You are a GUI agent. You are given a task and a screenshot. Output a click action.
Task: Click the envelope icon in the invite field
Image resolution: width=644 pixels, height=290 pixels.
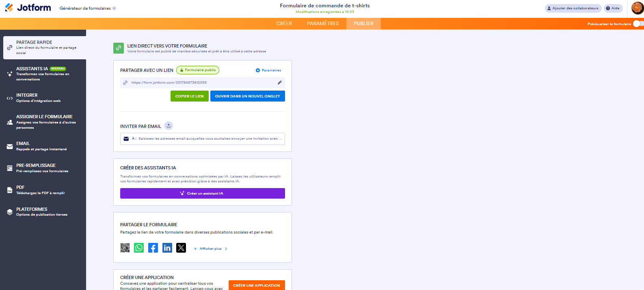(x=126, y=139)
